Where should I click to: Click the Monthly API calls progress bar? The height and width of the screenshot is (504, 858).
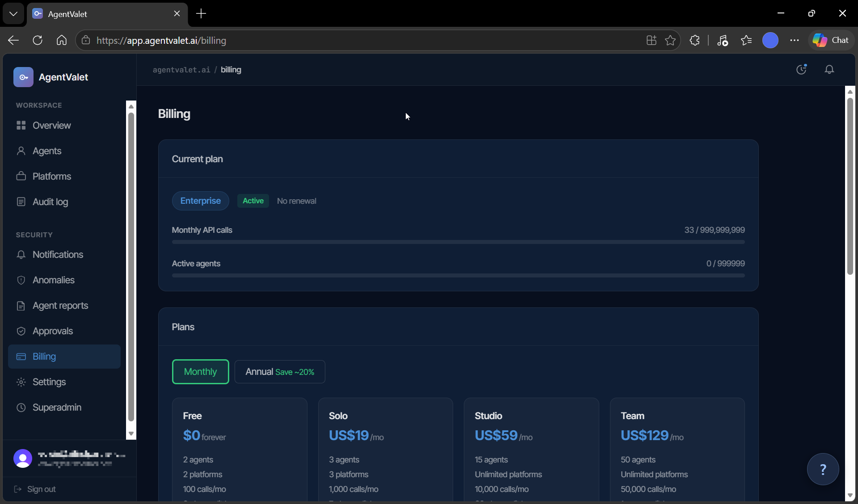[x=458, y=242]
